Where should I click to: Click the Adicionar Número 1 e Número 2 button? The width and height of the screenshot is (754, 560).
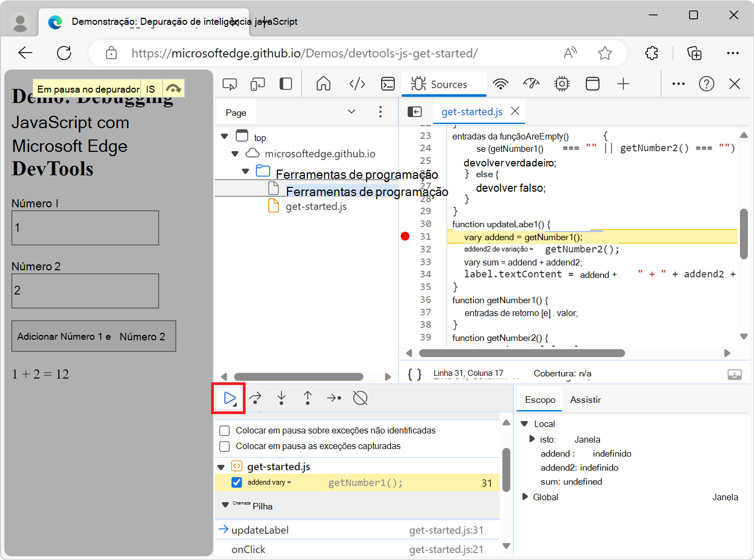click(x=94, y=337)
